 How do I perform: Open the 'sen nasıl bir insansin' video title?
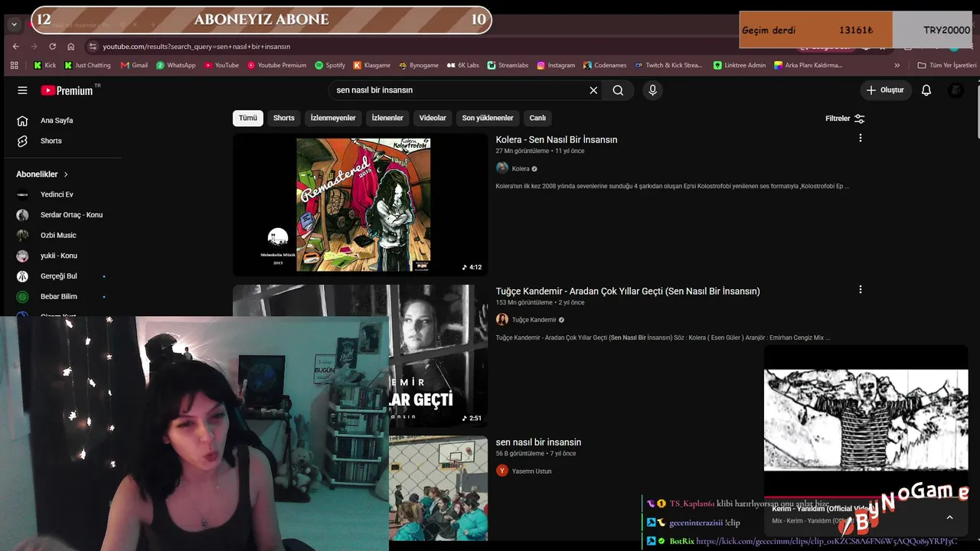[538, 442]
